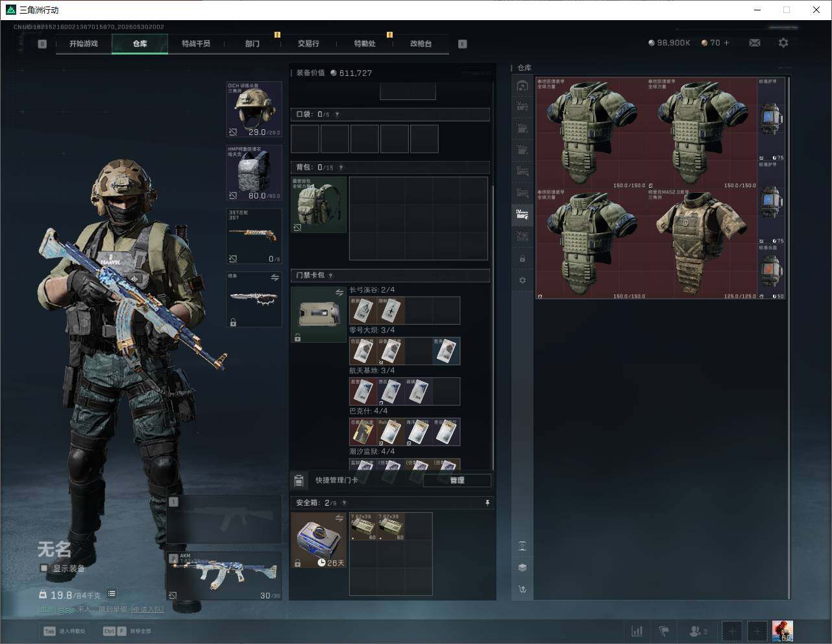
Task: Toggle pin icon on safe box header
Action: click(487, 502)
